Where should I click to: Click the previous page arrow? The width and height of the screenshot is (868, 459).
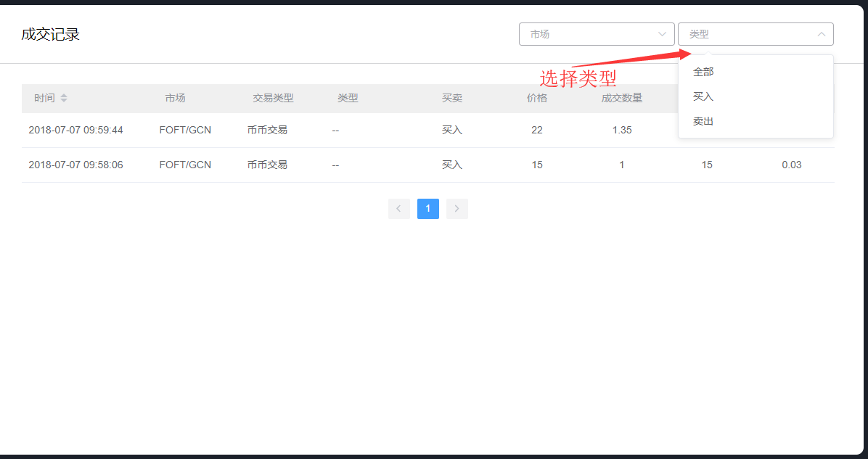[x=398, y=209]
